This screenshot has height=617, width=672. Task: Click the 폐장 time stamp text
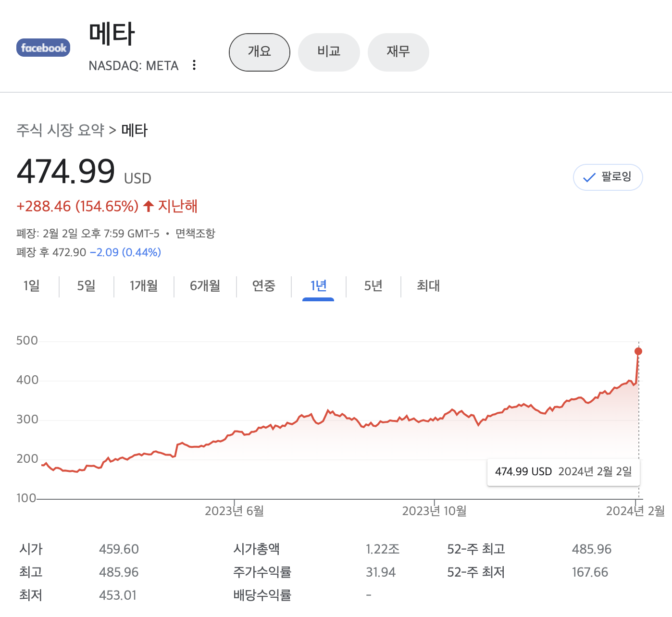[88, 234]
